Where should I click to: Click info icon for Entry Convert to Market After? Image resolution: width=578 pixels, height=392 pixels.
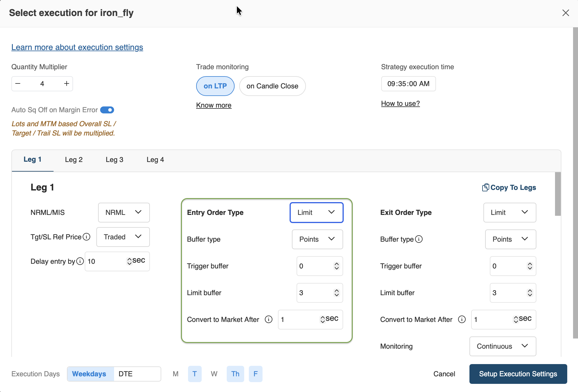pos(269,319)
